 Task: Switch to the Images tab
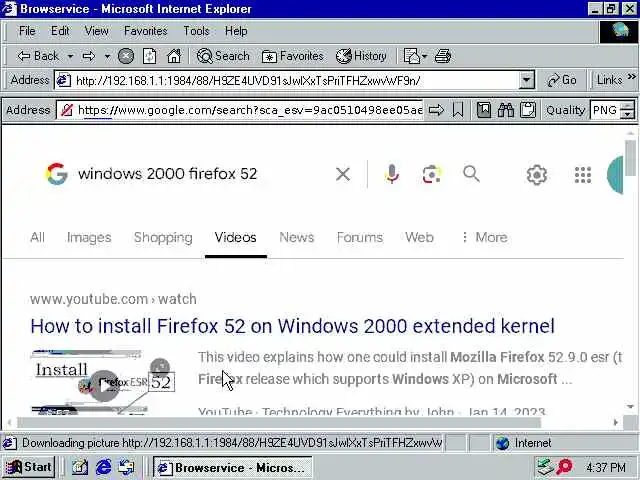[x=89, y=237]
